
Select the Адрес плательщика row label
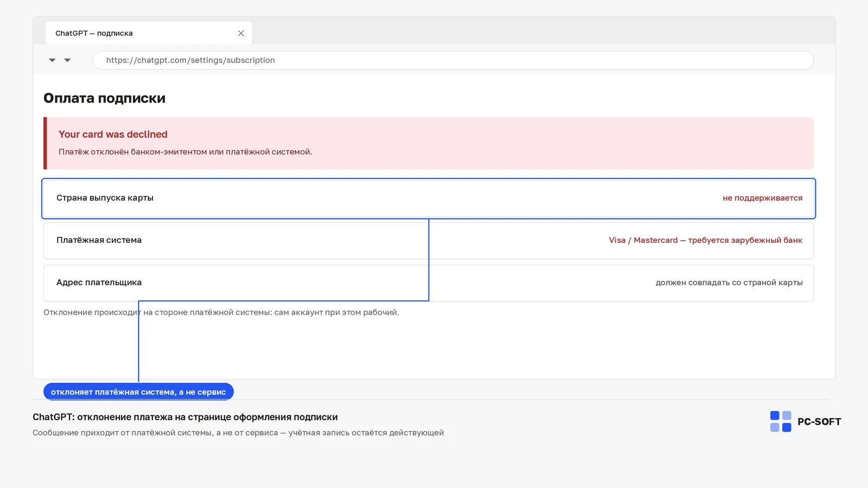(99, 282)
